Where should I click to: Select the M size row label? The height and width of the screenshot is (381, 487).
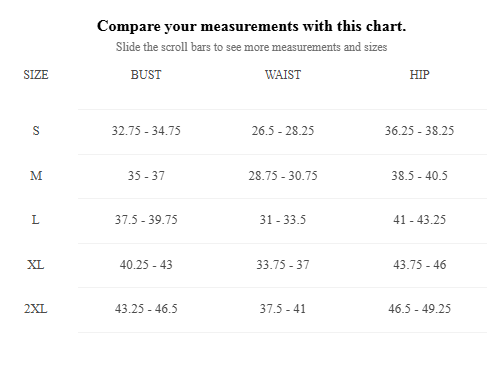pos(36,175)
